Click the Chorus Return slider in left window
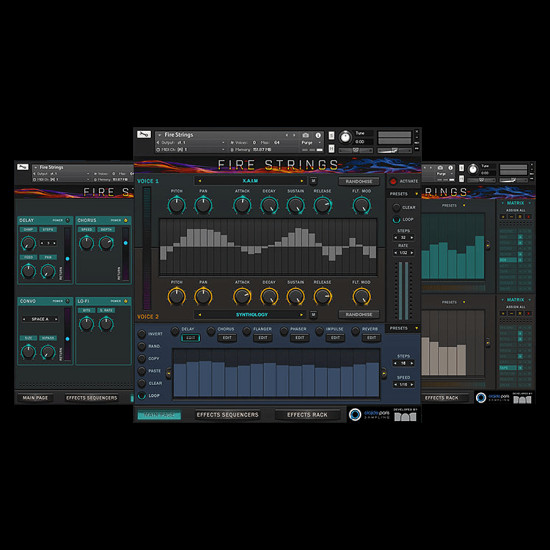Viewport: 550px width, 550px height. [126, 254]
